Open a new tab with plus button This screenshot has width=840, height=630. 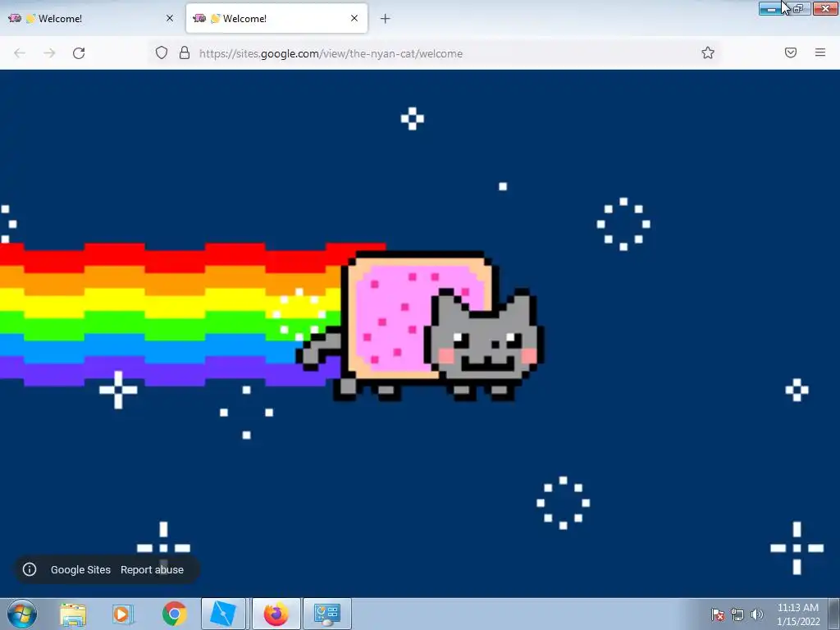[x=386, y=19]
